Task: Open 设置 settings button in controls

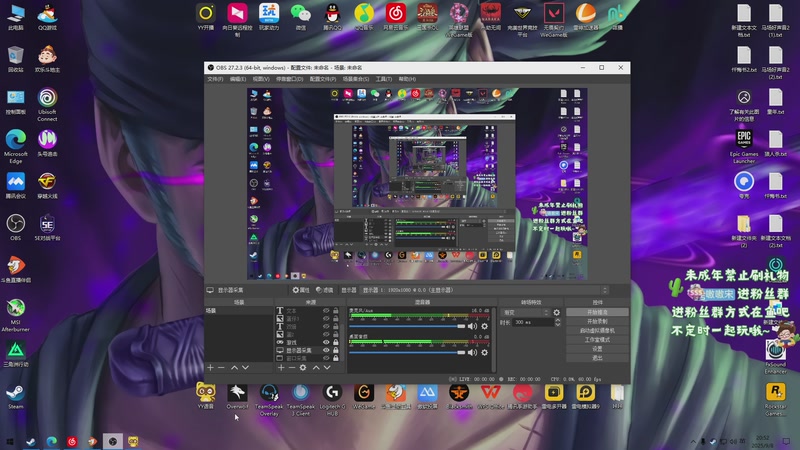Action: coord(597,349)
